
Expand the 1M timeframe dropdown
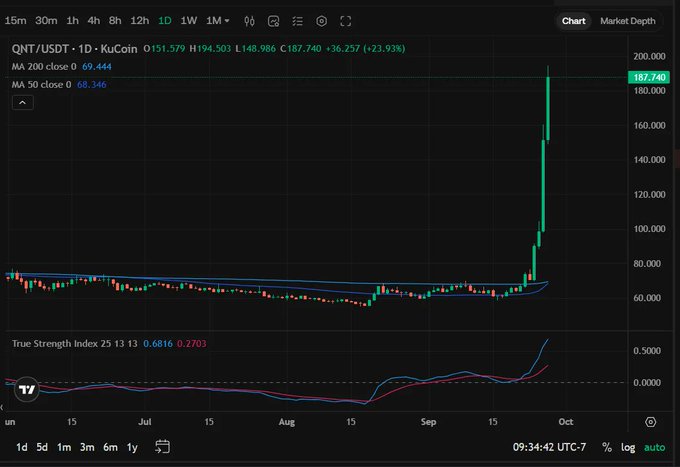coord(218,20)
